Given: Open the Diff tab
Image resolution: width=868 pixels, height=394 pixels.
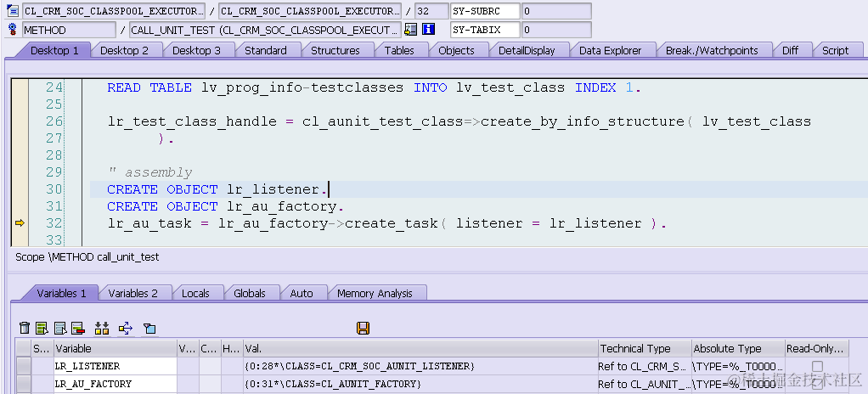Looking at the screenshot, I should [791, 50].
